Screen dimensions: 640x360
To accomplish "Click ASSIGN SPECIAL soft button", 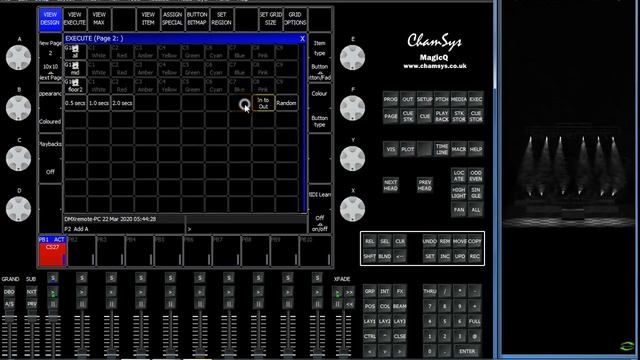I will pos(173,19).
